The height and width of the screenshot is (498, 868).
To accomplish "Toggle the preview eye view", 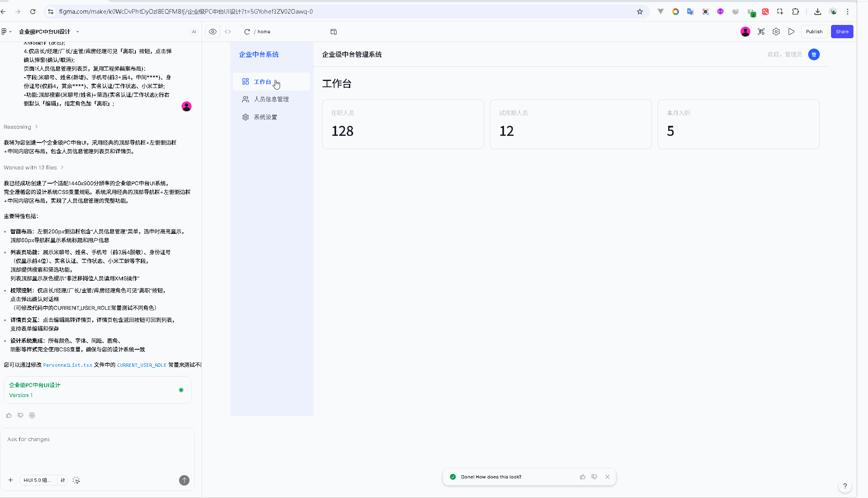I will pyautogui.click(x=213, y=32).
